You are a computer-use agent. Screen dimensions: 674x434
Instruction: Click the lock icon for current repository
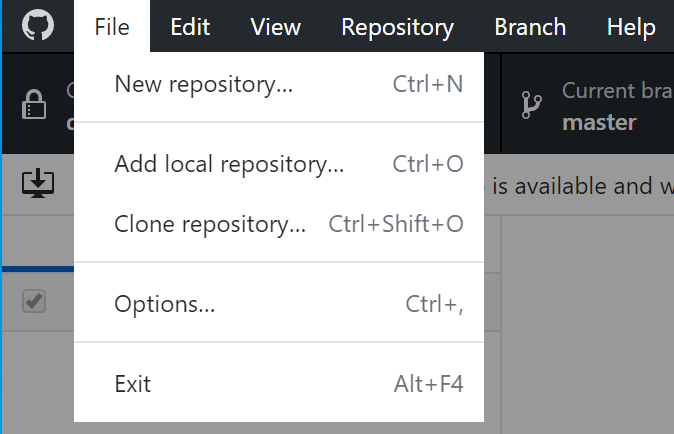point(34,104)
